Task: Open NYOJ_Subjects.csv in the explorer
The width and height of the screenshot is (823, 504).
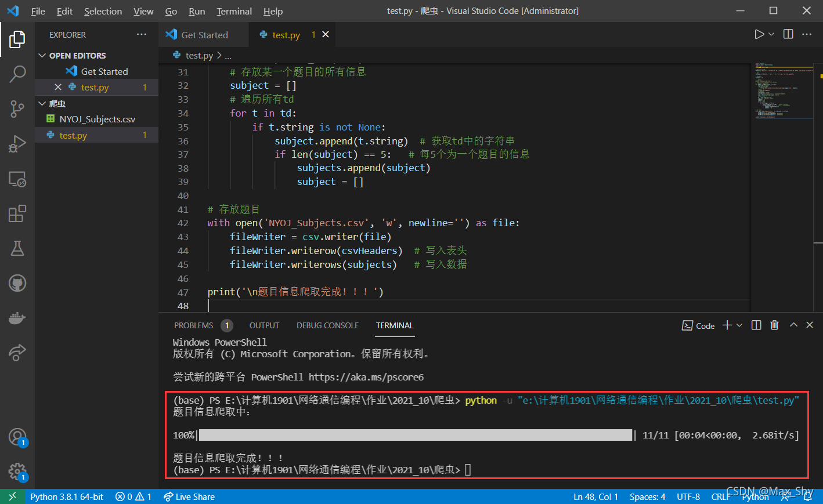Action: [96, 119]
